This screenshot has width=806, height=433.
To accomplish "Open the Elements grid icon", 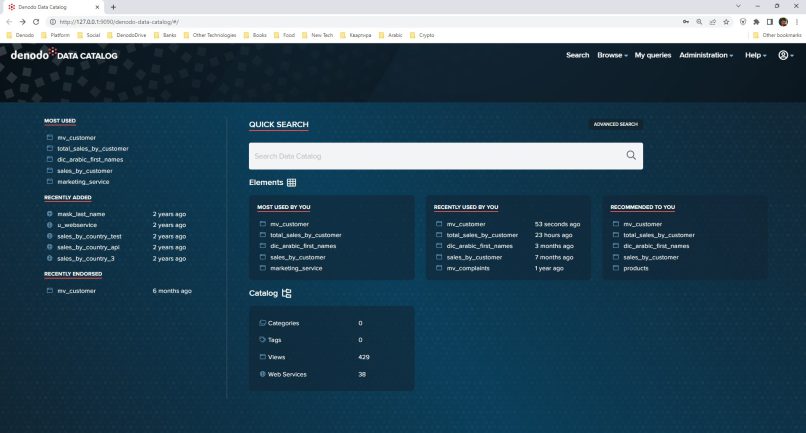I will tap(291, 183).
